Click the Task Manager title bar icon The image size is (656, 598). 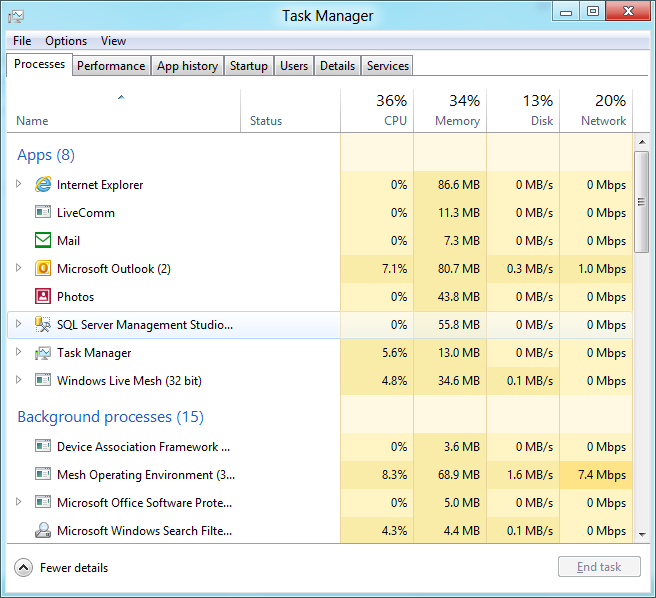[x=16, y=16]
